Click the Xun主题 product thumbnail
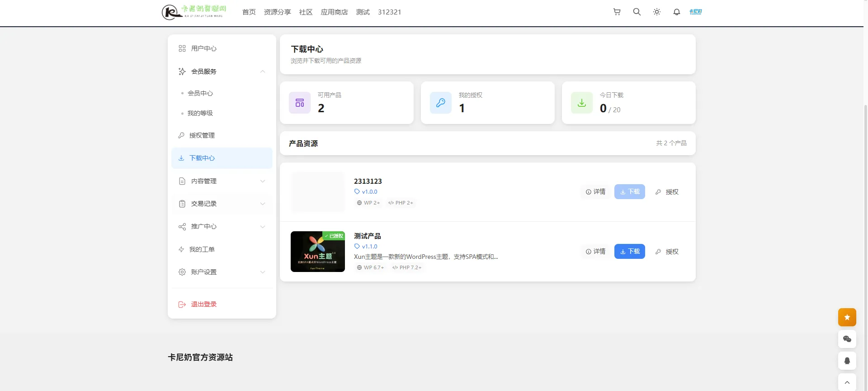This screenshot has height=391, width=868. coord(317,252)
